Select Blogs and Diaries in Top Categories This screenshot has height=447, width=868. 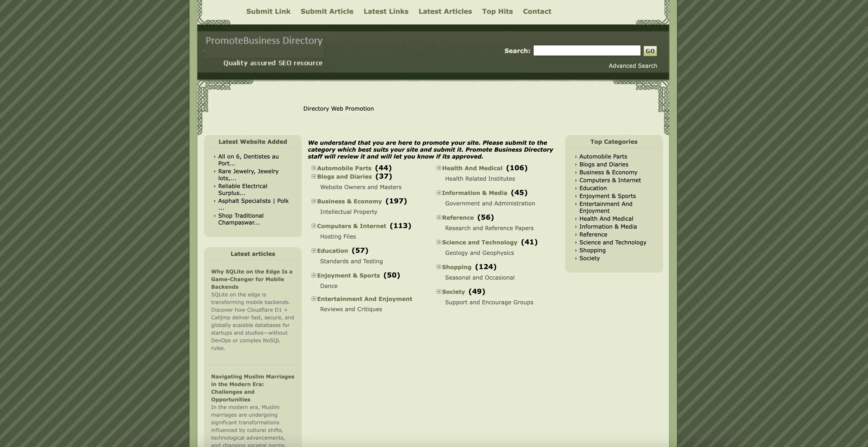point(603,165)
